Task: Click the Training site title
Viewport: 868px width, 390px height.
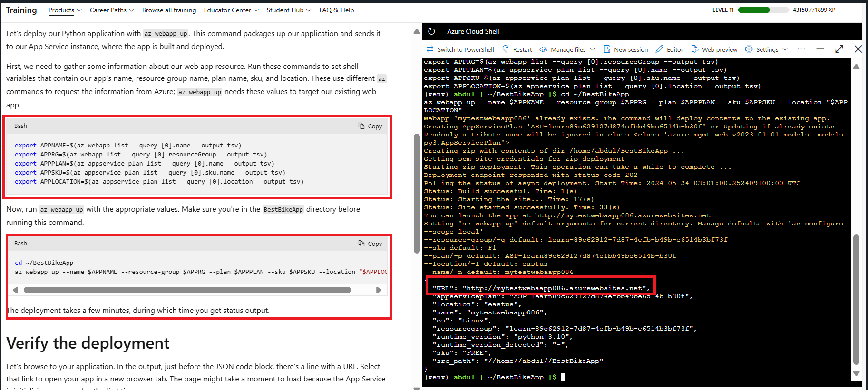Action: (x=21, y=10)
